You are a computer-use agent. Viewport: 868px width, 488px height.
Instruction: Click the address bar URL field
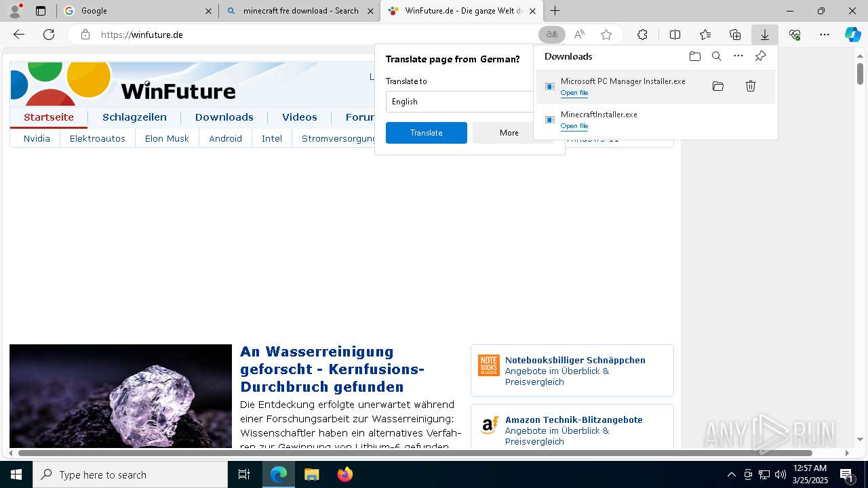tap(312, 35)
